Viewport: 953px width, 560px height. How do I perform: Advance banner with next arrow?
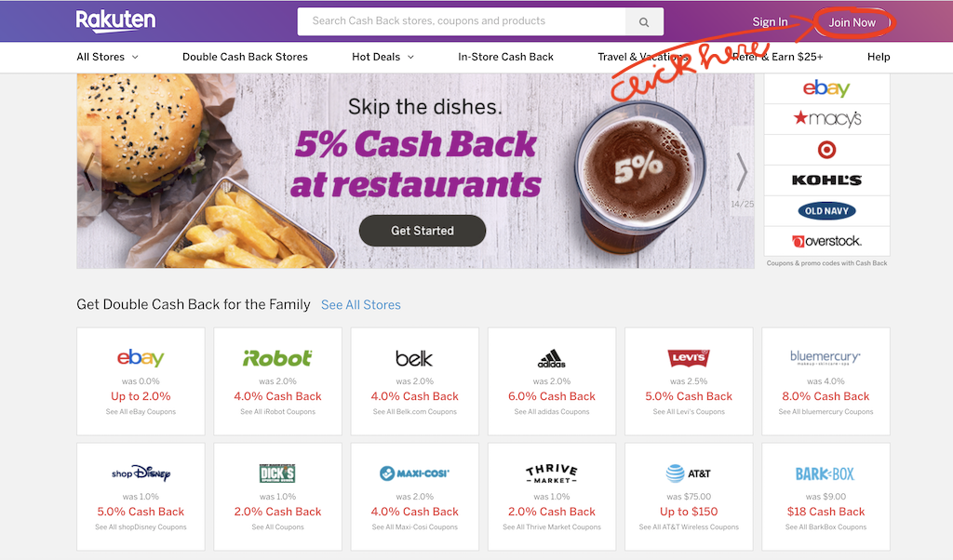point(742,172)
